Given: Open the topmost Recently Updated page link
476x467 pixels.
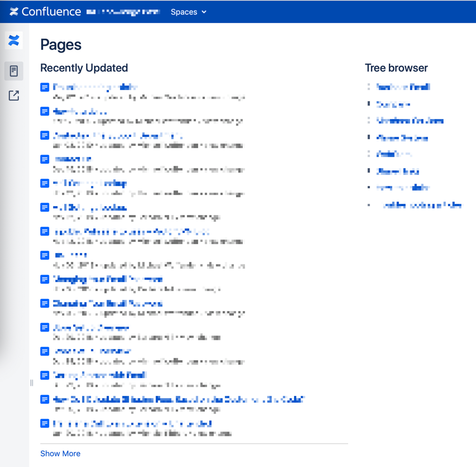Looking at the screenshot, I should coord(95,87).
